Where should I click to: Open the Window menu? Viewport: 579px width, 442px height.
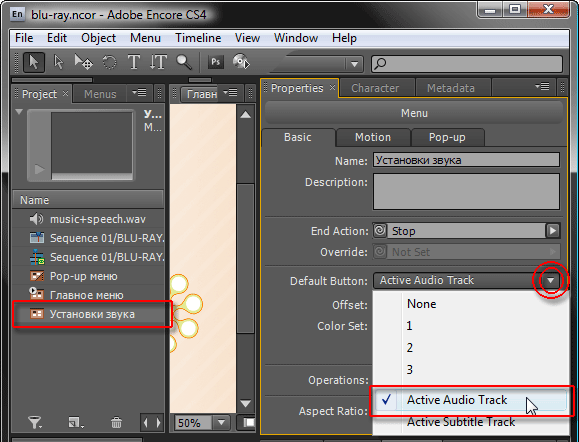click(296, 38)
